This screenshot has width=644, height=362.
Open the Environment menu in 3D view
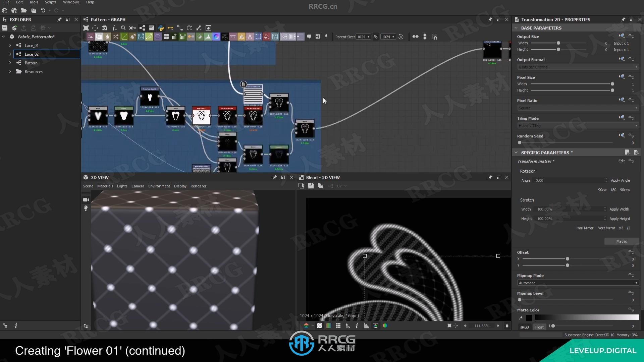click(x=159, y=186)
